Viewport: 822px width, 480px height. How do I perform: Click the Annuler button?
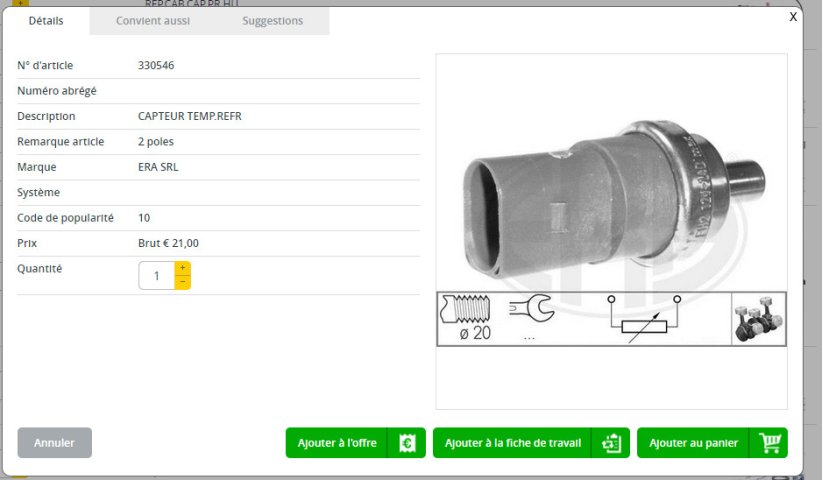(x=55, y=443)
